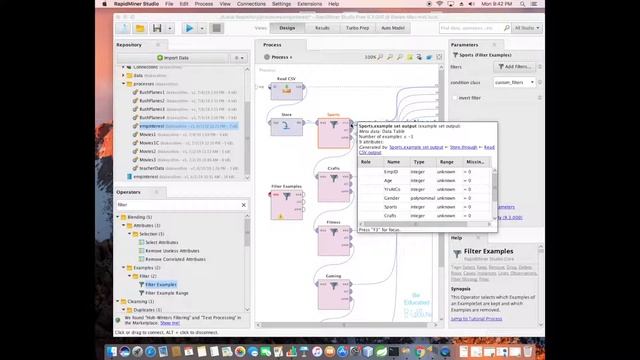This screenshot has width=640, height=360.
Task: Open the condition class custom_filters dropdown
Action: tap(514, 82)
